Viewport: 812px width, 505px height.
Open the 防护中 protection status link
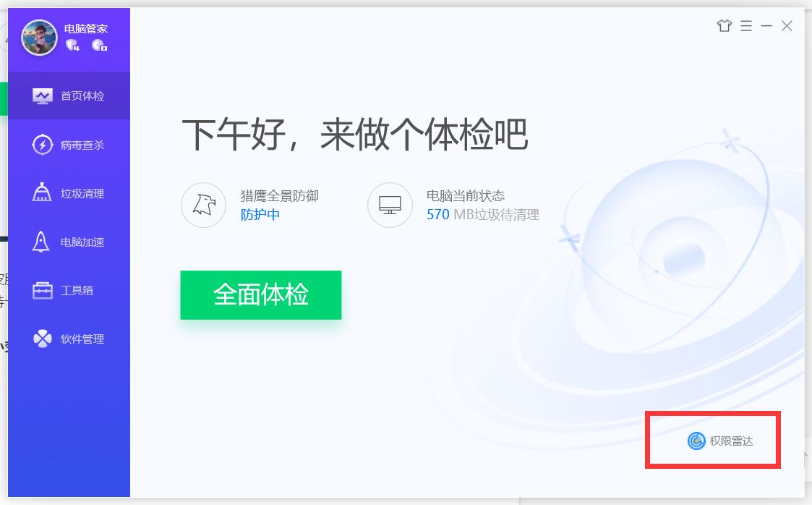260,214
